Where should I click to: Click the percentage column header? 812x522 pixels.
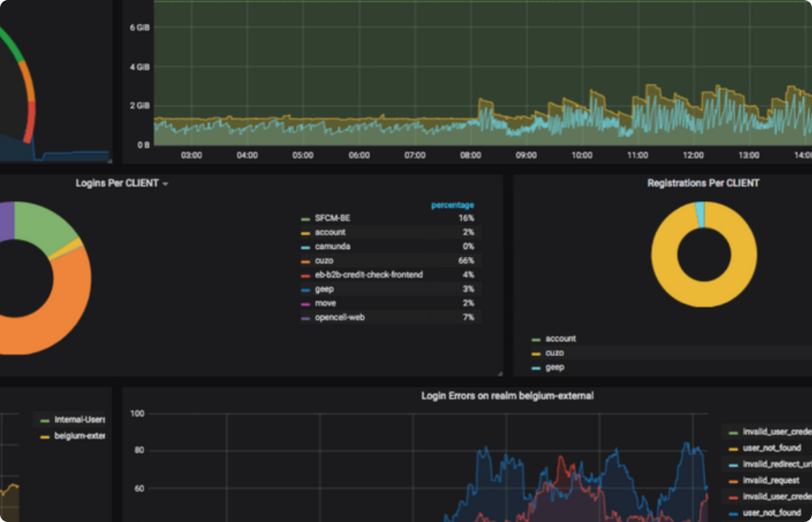coord(453,205)
